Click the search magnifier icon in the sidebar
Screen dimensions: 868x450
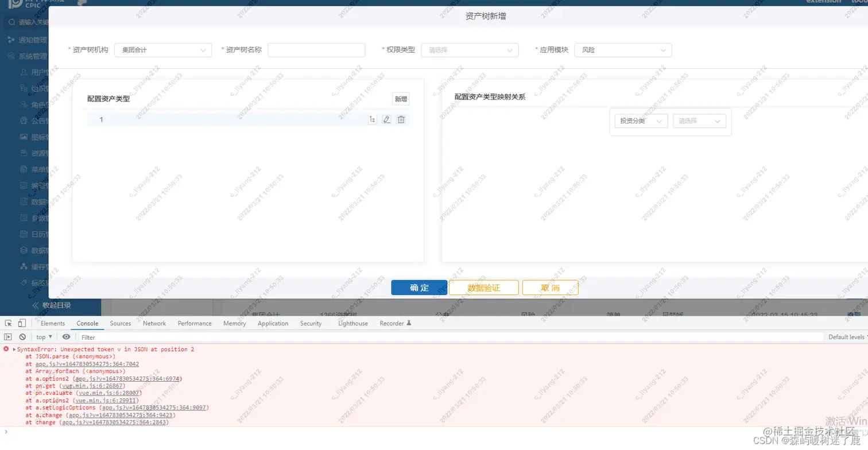11,22
